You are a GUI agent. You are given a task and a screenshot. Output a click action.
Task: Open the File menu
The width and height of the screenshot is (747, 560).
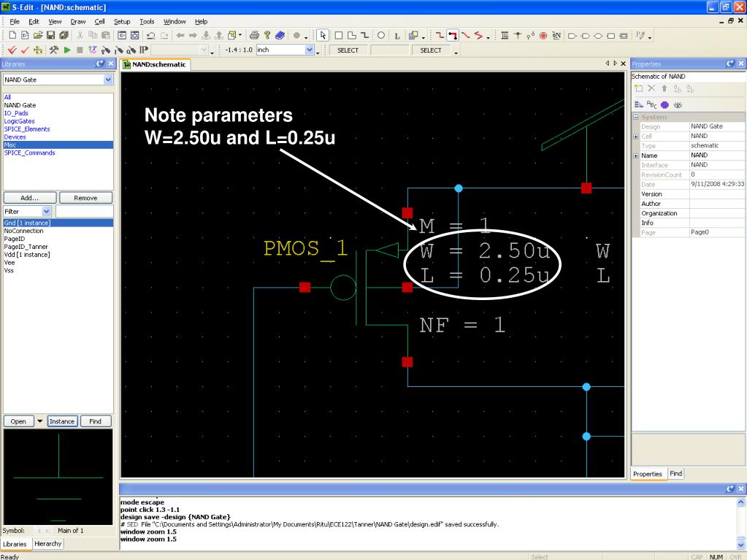click(15, 21)
